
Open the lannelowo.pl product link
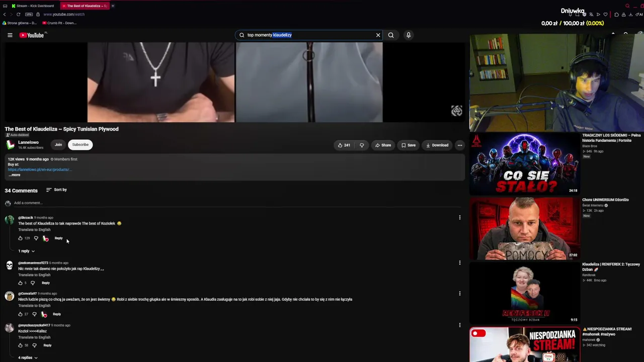tap(39, 169)
